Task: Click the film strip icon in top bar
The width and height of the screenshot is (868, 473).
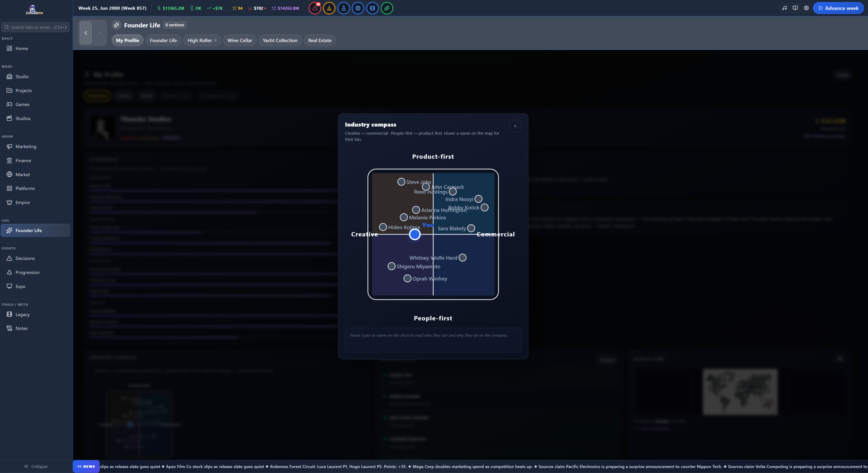Action: pos(372,8)
